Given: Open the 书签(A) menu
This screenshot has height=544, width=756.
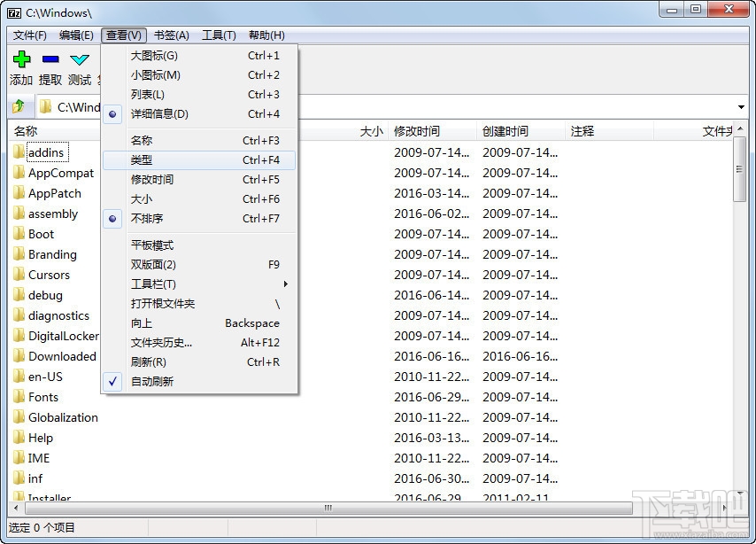Looking at the screenshot, I should 171,35.
